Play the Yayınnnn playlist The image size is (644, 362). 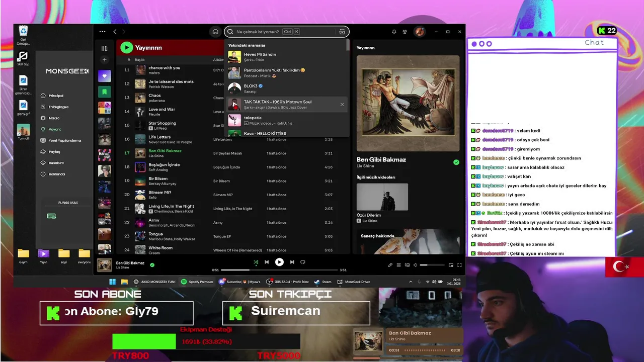pos(126,48)
